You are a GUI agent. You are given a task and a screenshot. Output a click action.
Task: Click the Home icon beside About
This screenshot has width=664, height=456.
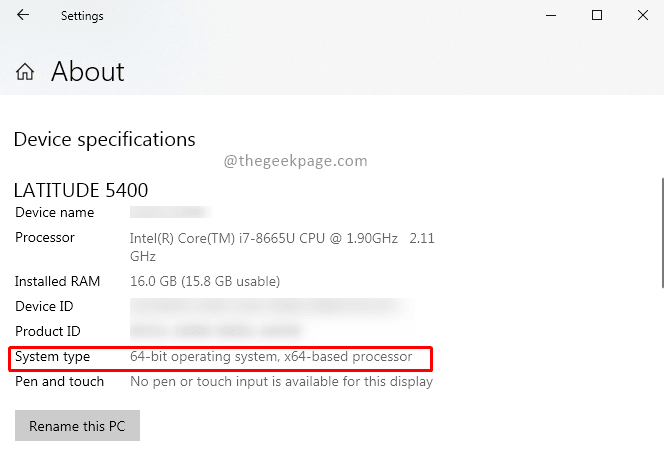tap(25, 72)
